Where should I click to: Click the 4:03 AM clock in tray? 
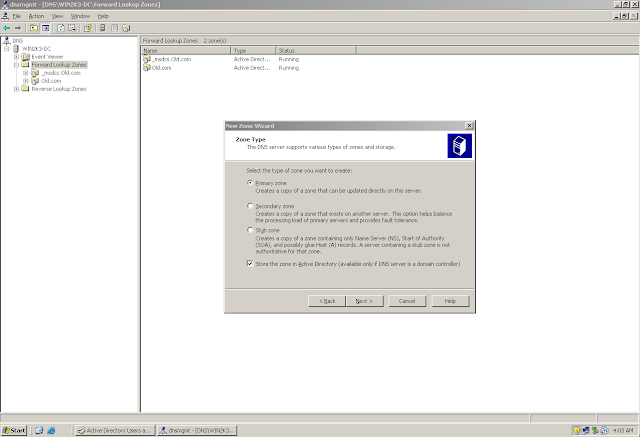click(623, 430)
